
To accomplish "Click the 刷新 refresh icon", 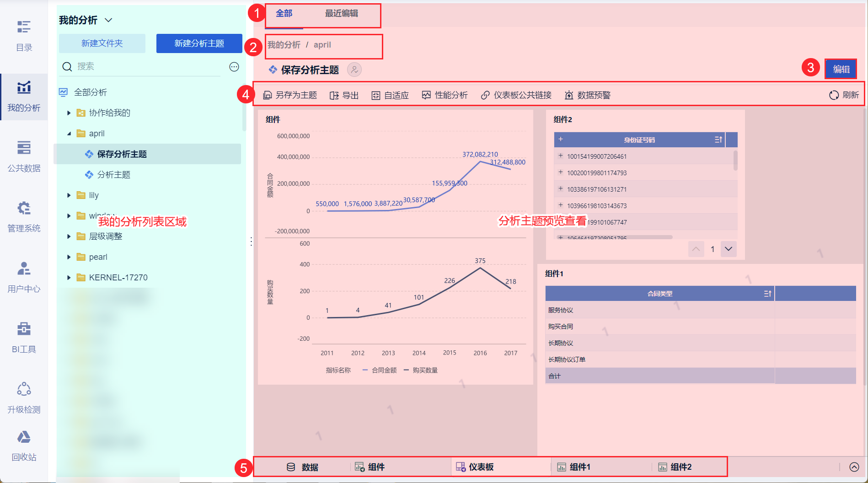I will [834, 95].
